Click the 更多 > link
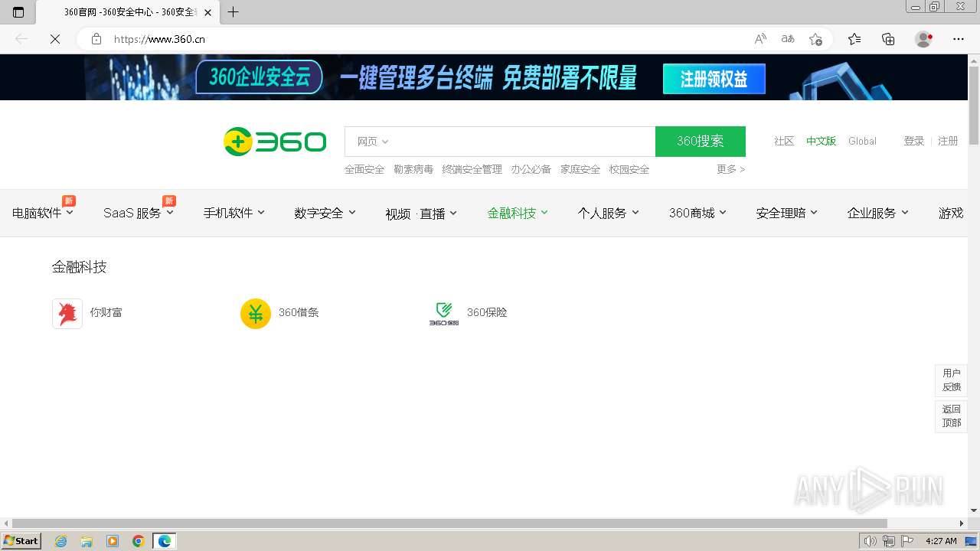Image resolution: width=980 pixels, height=551 pixels. click(x=730, y=169)
